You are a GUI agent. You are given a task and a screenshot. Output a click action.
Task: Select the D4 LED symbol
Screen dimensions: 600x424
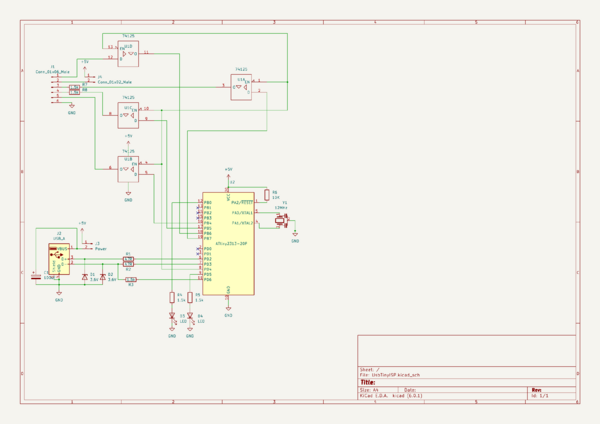pyautogui.click(x=190, y=316)
